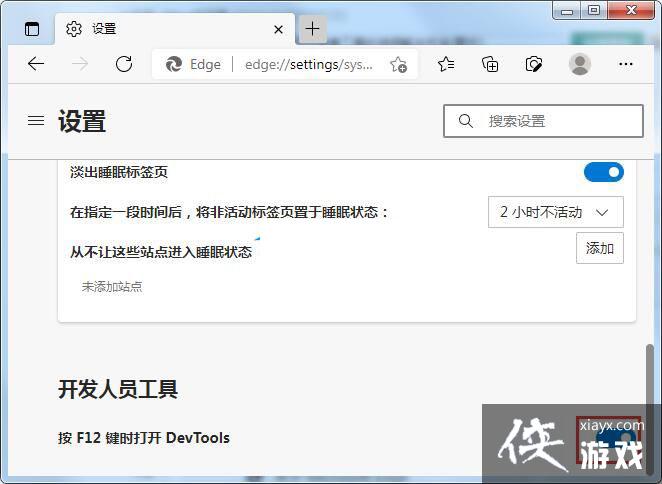Click the web capture toolbar icon
Viewport: 662px width, 484px height.
click(x=534, y=64)
